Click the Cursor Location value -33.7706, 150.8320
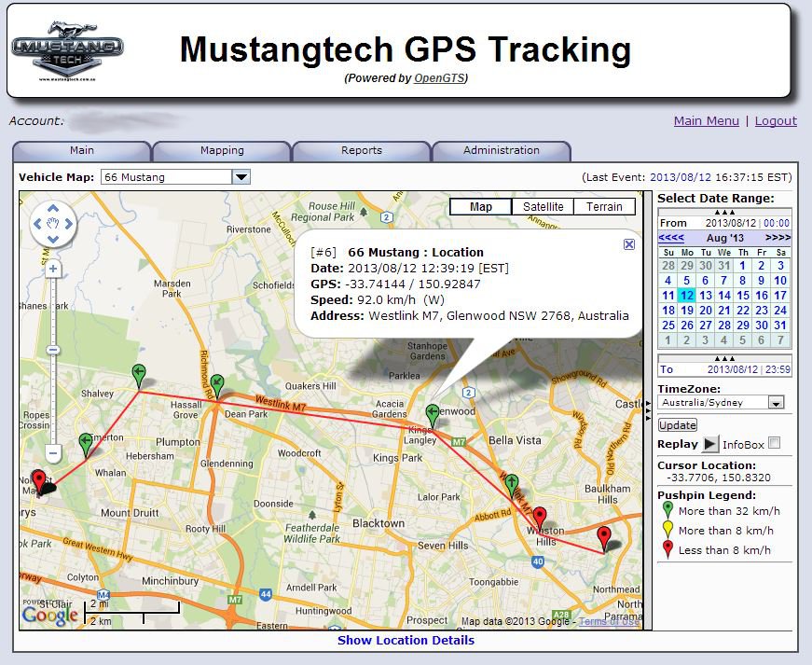The image size is (812, 665). click(x=719, y=478)
